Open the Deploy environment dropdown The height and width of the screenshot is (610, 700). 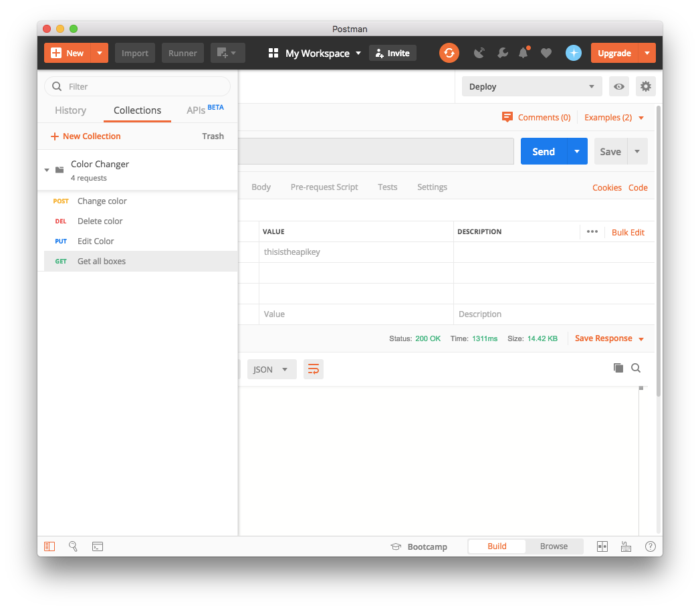[532, 87]
